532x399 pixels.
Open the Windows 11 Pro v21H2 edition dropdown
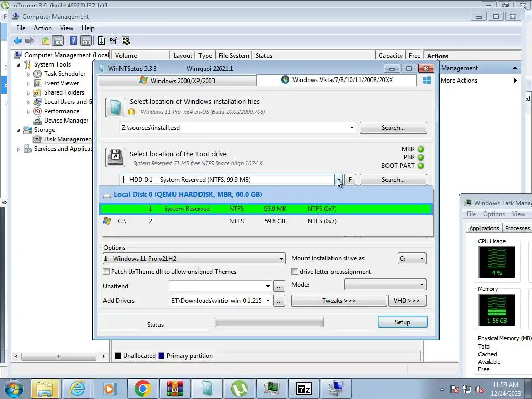point(281,259)
